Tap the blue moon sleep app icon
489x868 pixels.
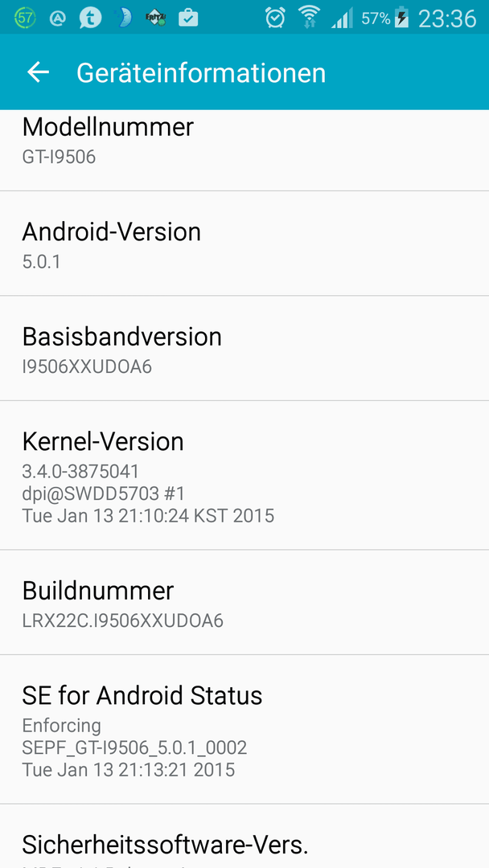(x=124, y=18)
